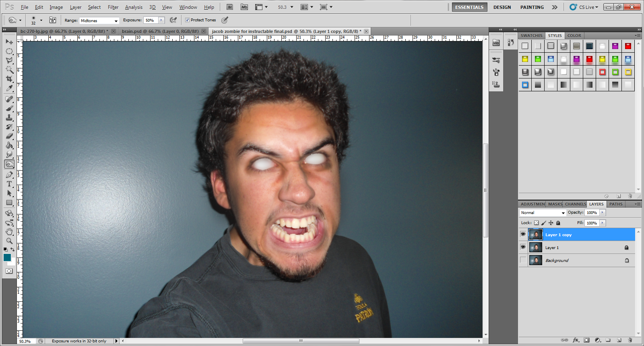Open the blend mode Normal dropdown
The image size is (644, 346).
(543, 212)
